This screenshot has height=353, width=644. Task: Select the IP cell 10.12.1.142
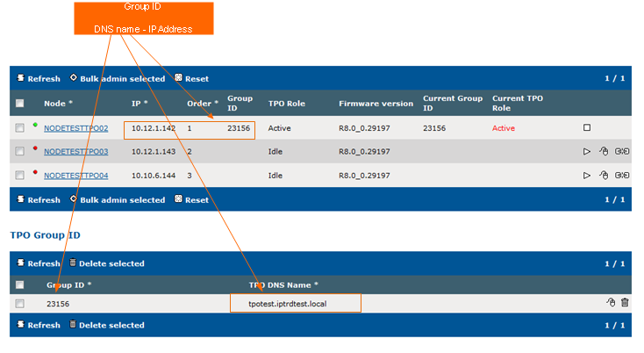[154, 128]
